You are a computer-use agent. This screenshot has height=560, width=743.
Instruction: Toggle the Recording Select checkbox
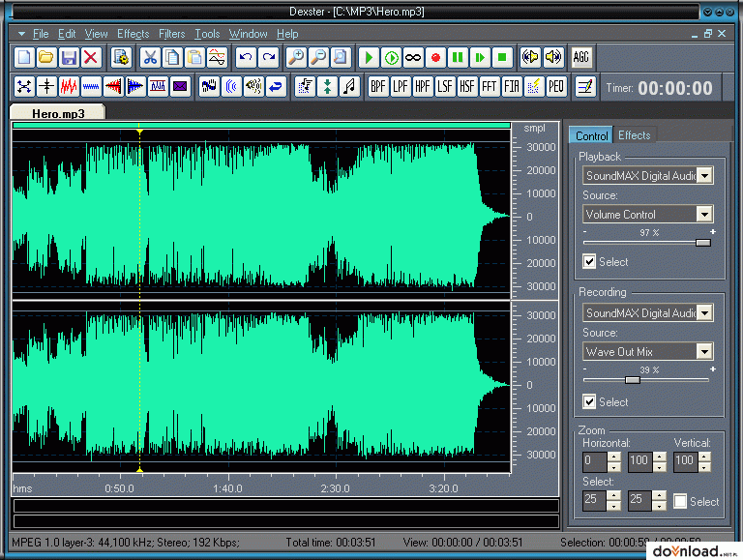coord(589,401)
